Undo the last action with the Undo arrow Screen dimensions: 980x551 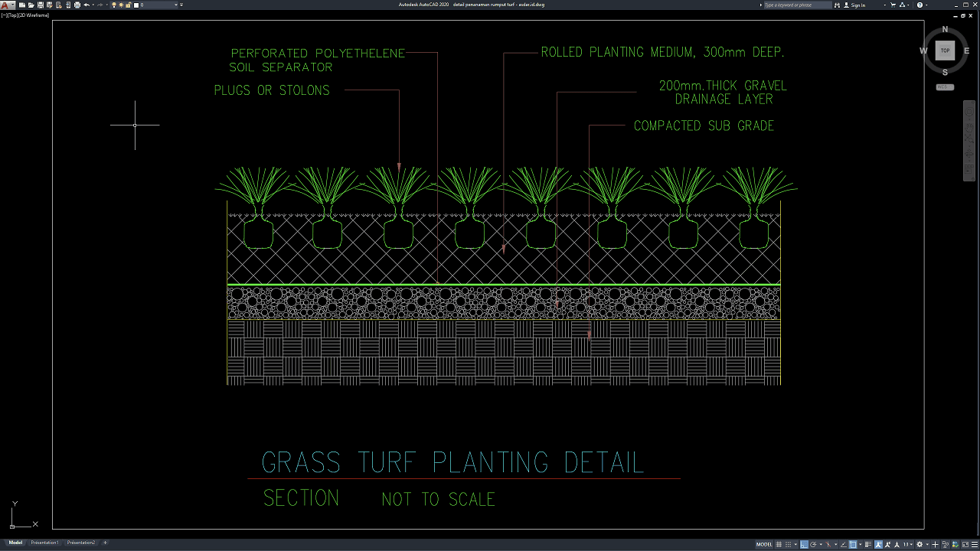[87, 5]
